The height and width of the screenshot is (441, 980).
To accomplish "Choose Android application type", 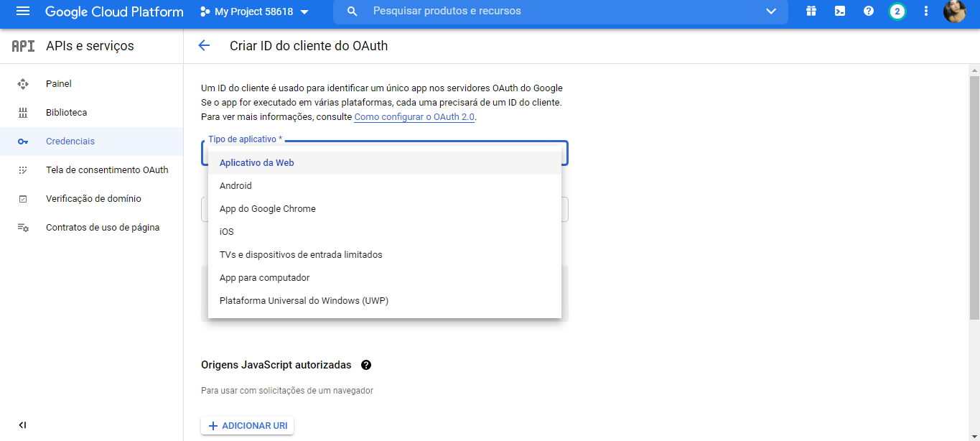I will point(385,186).
